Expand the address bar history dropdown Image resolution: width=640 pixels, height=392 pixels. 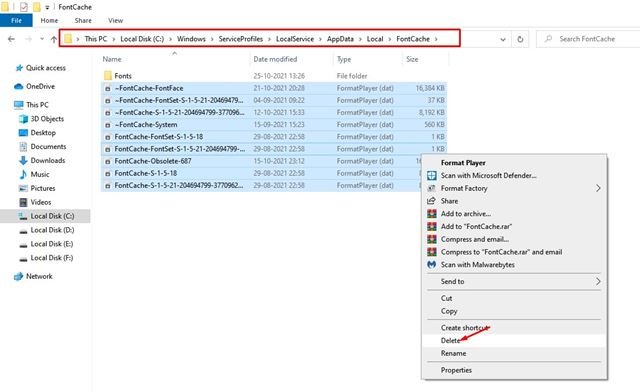point(503,39)
